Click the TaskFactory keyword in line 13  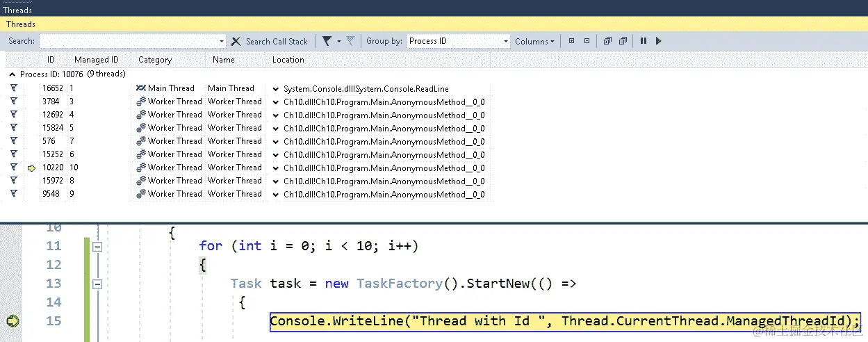400,284
